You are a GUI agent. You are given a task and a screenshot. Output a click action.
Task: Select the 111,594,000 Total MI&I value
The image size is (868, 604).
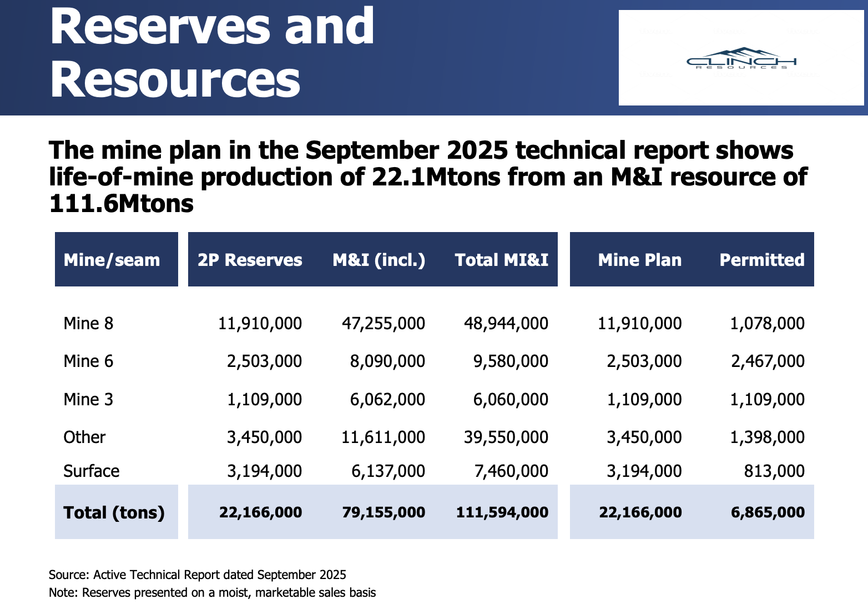coord(502,512)
